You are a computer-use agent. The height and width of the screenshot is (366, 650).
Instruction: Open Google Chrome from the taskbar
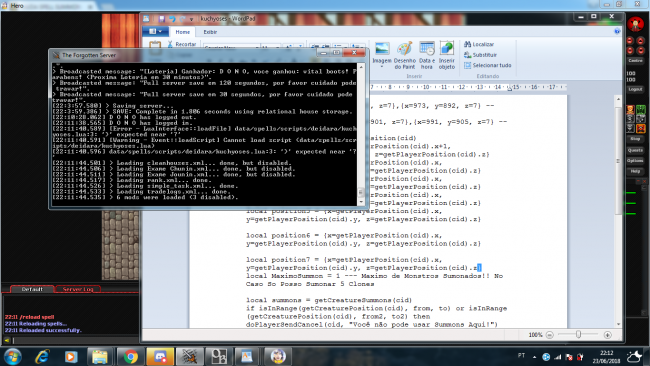point(130,356)
